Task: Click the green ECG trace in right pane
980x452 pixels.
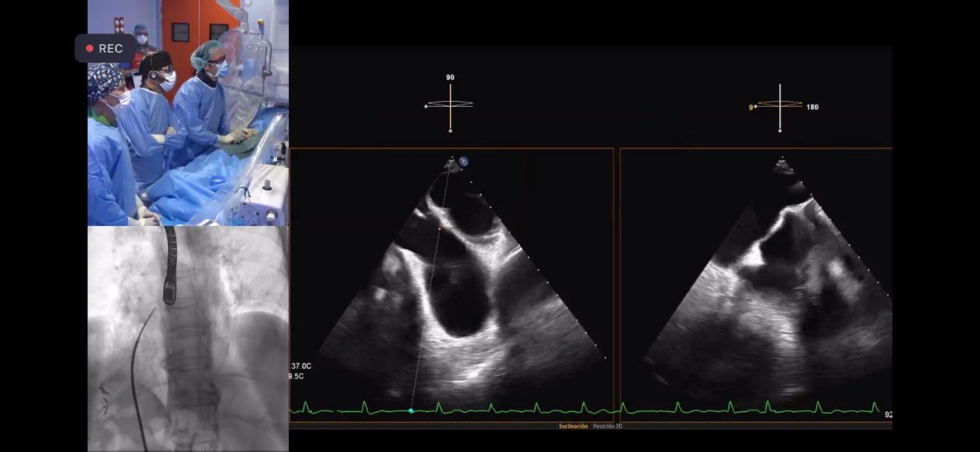Action: [x=751, y=408]
